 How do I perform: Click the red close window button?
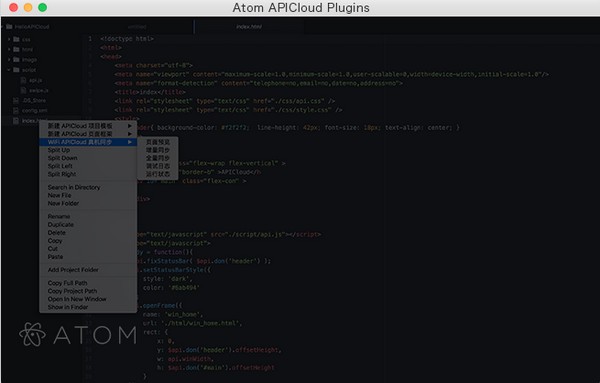[x=13, y=7]
